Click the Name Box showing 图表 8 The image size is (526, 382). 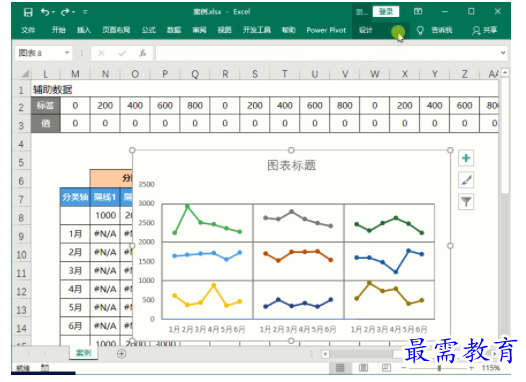(x=40, y=53)
